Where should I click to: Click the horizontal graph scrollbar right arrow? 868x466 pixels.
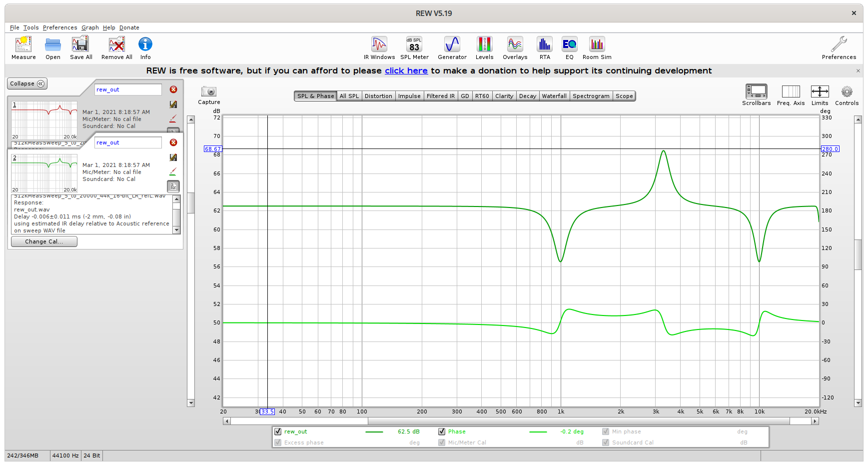pos(815,421)
